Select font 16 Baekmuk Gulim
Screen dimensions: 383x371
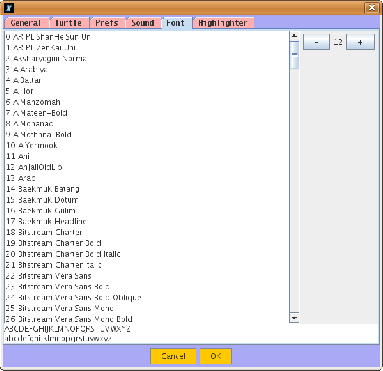pyautogui.click(x=147, y=210)
